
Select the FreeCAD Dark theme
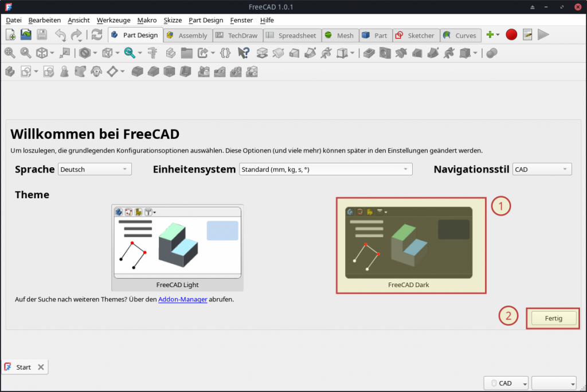(409, 245)
